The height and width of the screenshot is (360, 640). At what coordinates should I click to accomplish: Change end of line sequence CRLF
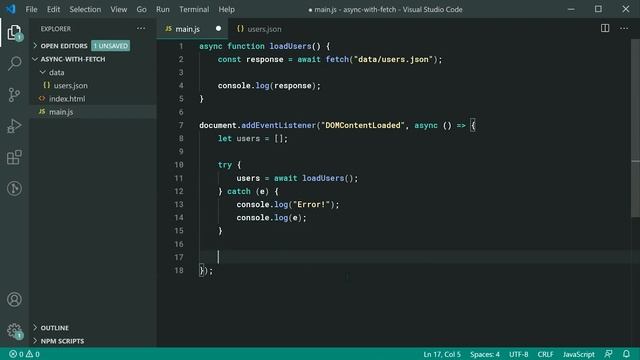coord(545,354)
